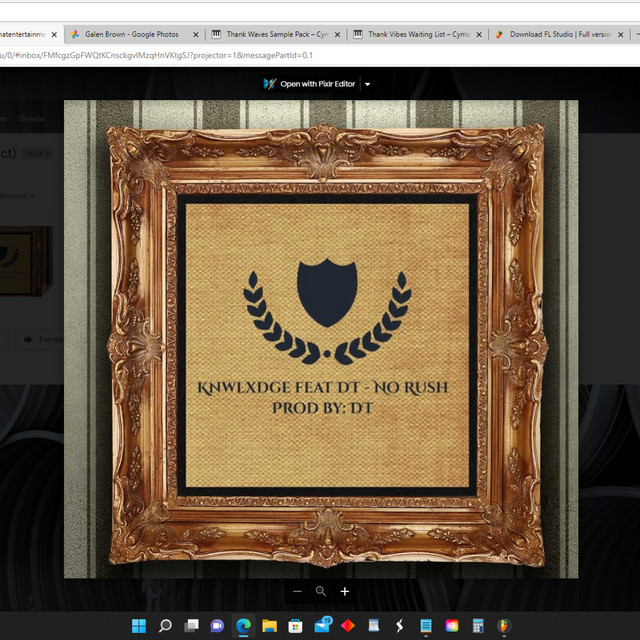Open Windows taskbar search
This screenshot has width=640, height=640.
pyautogui.click(x=165, y=626)
